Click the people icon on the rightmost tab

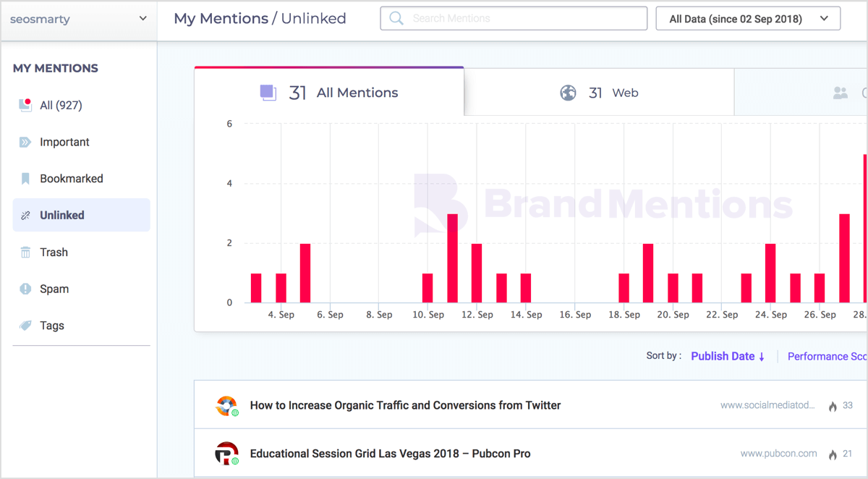tap(839, 92)
